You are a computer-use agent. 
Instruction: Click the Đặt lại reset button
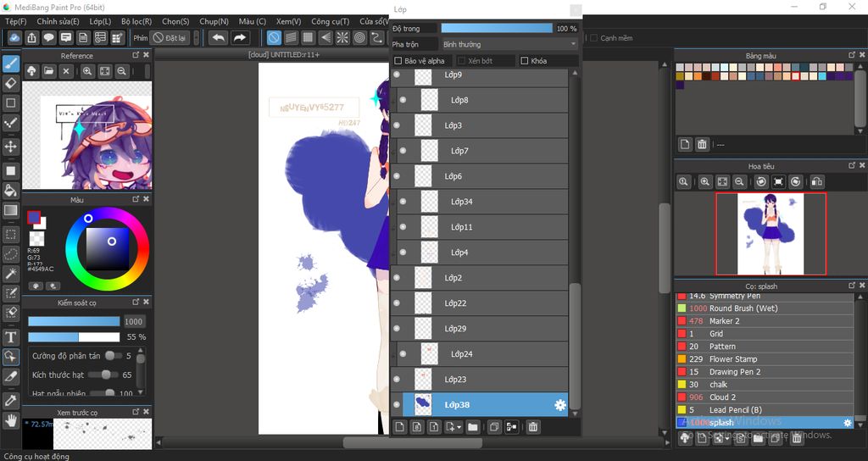point(170,37)
